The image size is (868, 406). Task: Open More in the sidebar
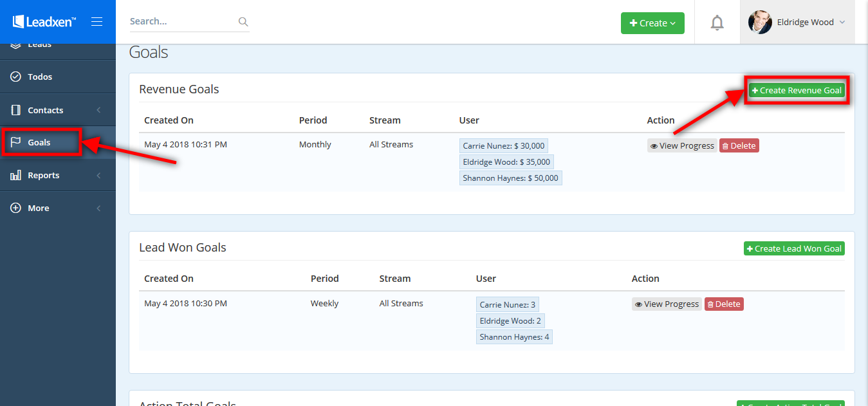pos(58,208)
